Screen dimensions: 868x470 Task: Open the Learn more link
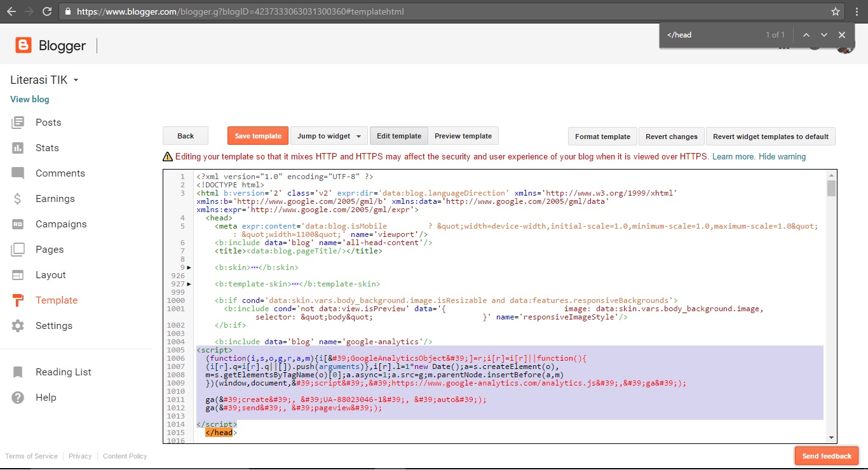(734, 157)
